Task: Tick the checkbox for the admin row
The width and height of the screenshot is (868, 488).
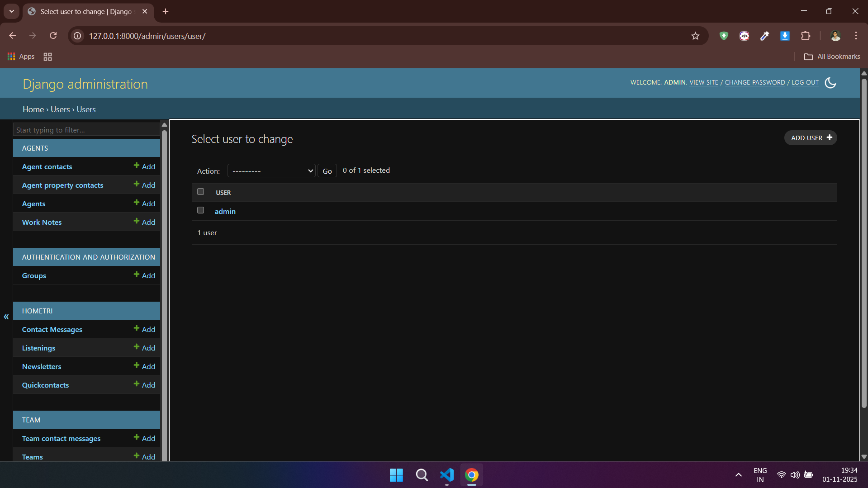Action: point(200,210)
